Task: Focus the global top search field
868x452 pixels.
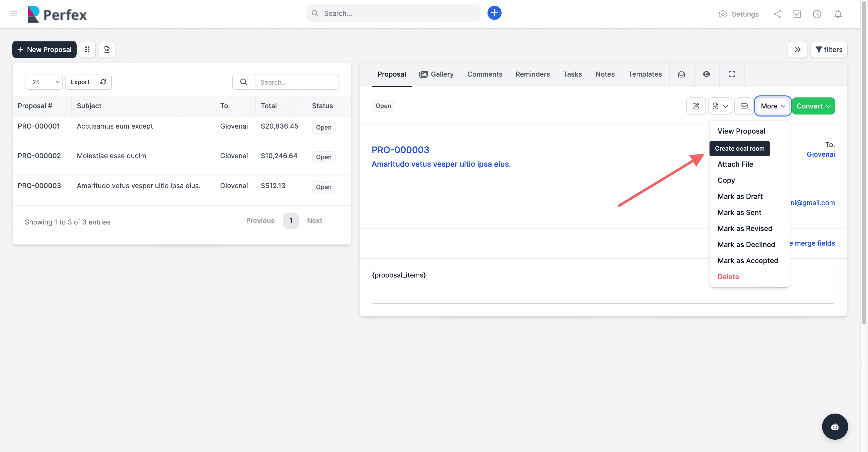Action: (x=393, y=14)
